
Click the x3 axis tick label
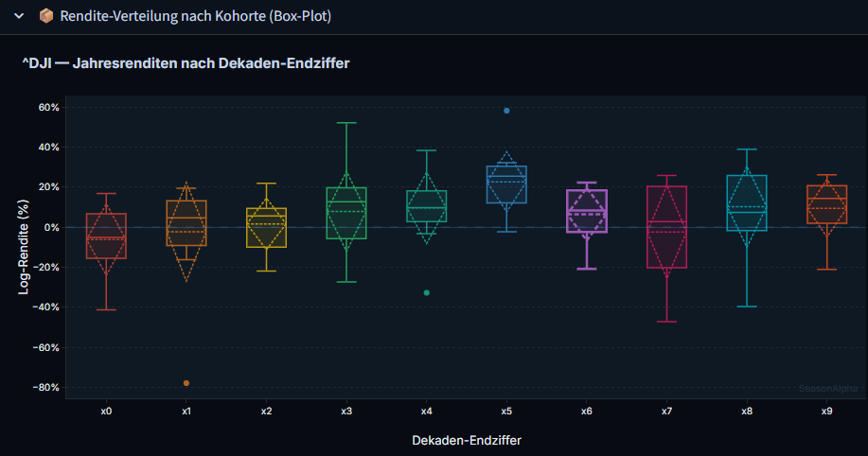(x=346, y=412)
